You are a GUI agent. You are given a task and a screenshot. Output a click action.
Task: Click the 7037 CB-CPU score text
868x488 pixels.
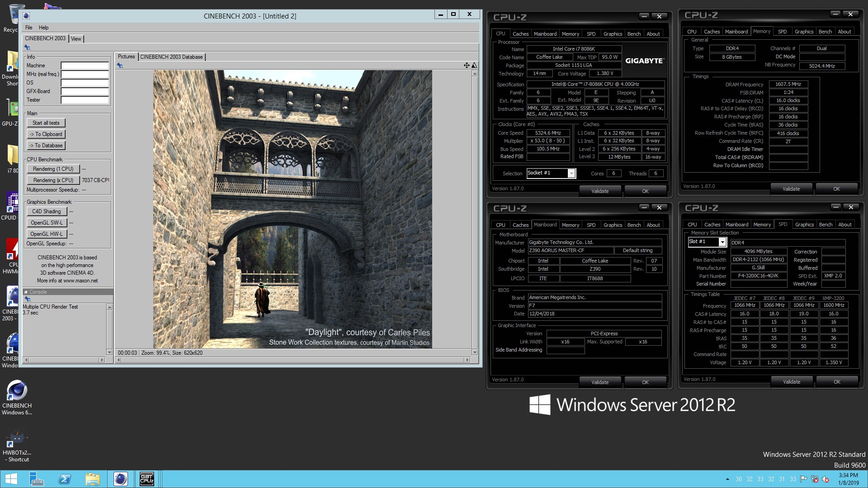coord(95,180)
